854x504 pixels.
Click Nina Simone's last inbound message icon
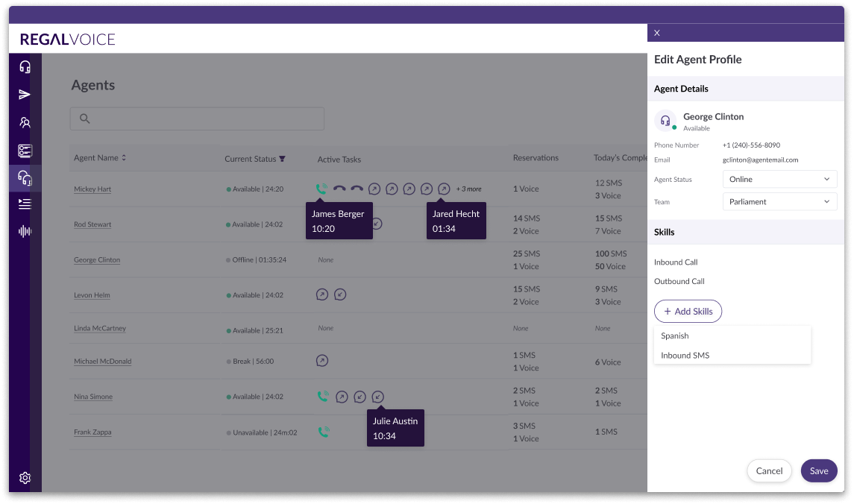tap(377, 397)
